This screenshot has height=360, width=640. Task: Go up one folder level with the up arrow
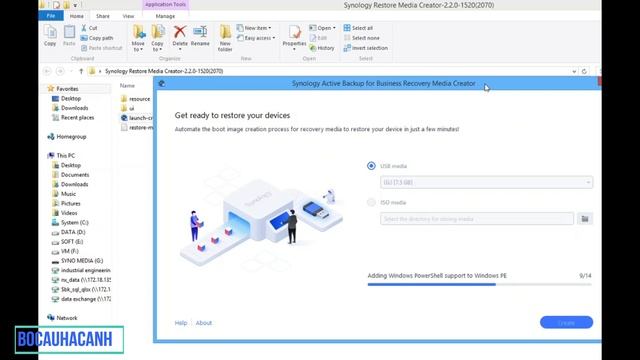(x=81, y=71)
